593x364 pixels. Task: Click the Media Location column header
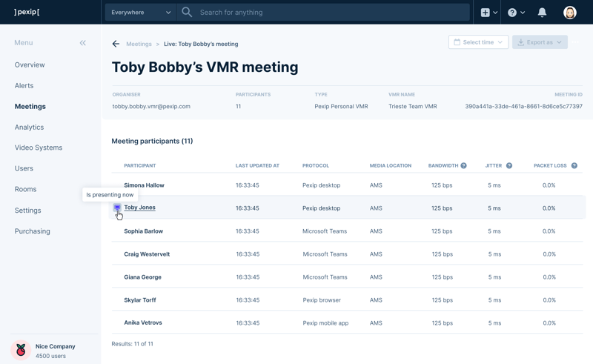pos(391,165)
